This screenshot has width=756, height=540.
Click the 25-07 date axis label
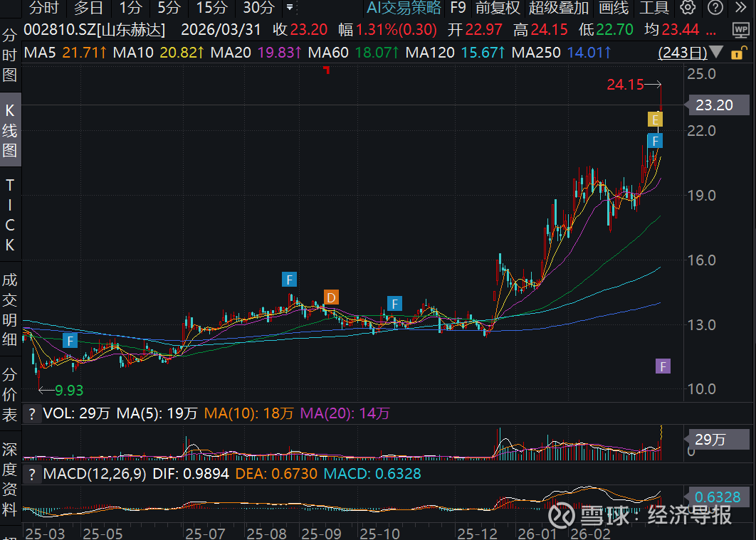pyautogui.click(x=205, y=534)
